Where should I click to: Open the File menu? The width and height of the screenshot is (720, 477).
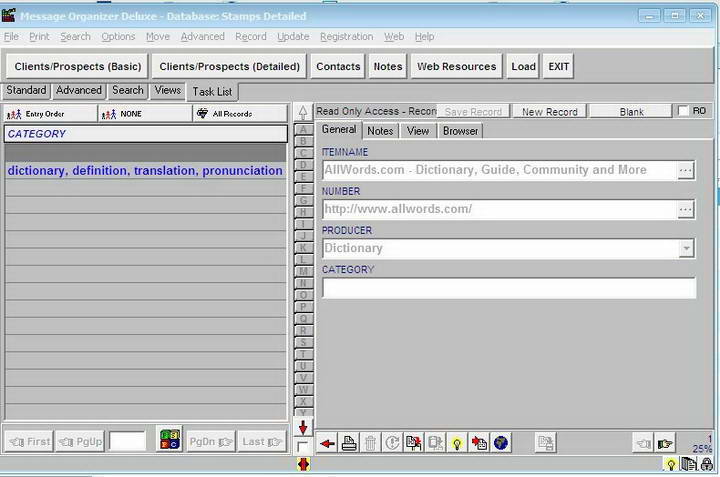click(11, 37)
